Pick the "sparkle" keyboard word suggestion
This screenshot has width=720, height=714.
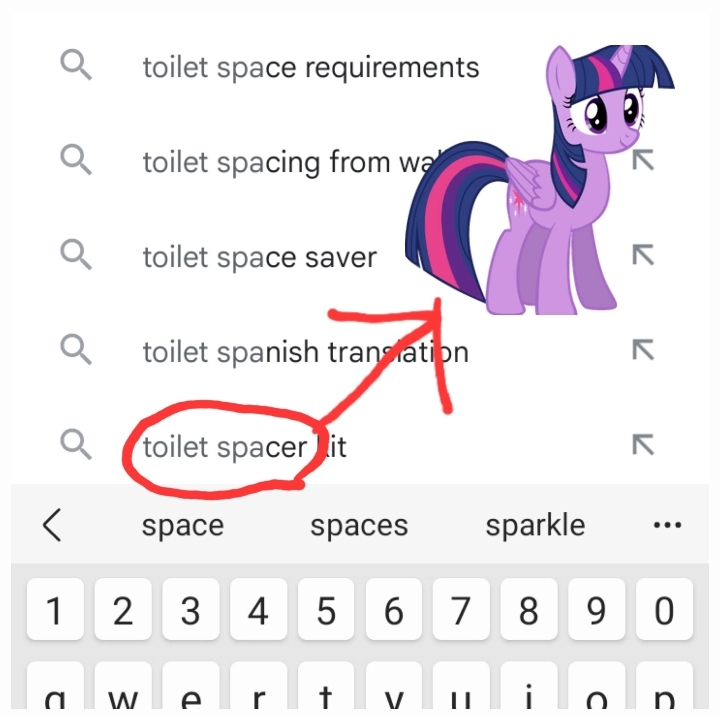[535, 525]
